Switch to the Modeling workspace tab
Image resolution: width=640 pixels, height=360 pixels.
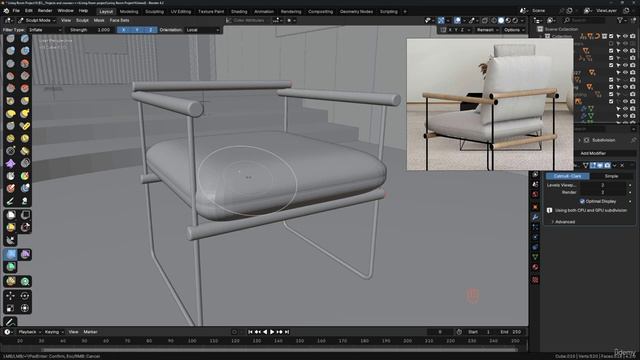[x=129, y=11]
